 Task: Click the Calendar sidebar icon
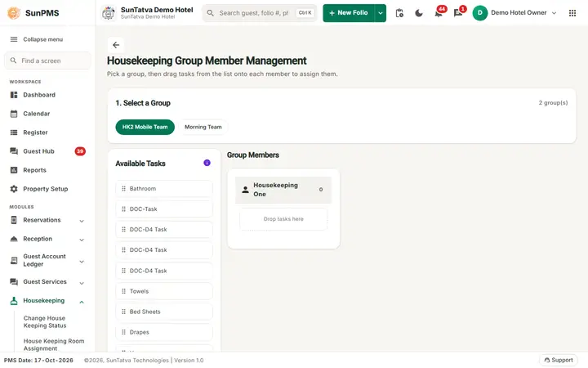pos(14,114)
